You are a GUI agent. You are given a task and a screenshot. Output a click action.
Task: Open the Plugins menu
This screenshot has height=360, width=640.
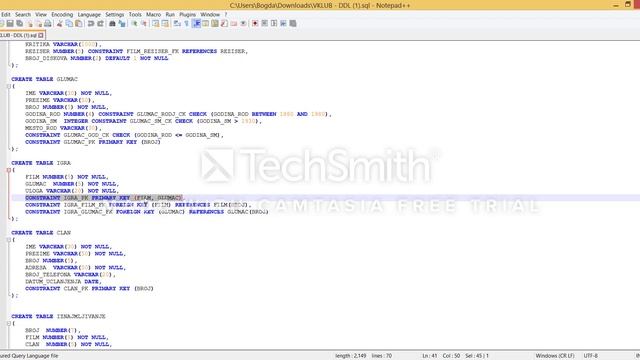click(188, 14)
